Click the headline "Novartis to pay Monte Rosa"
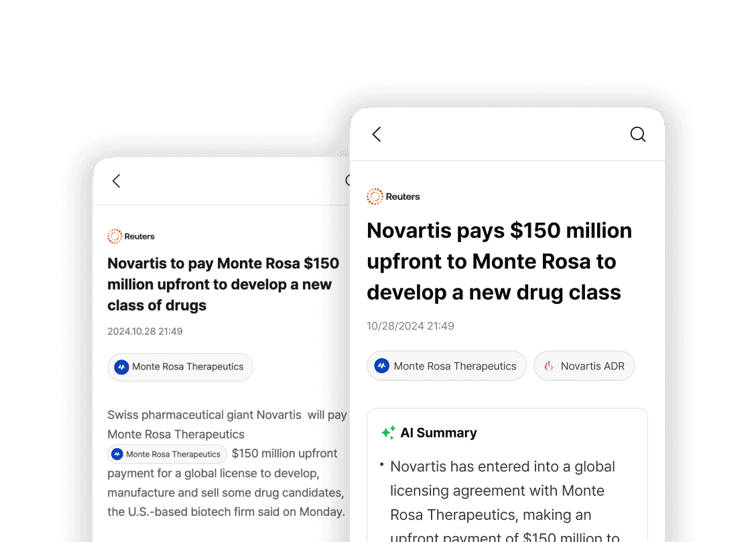The height and width of the screenshot is (542, 756). tap(223, 284)
